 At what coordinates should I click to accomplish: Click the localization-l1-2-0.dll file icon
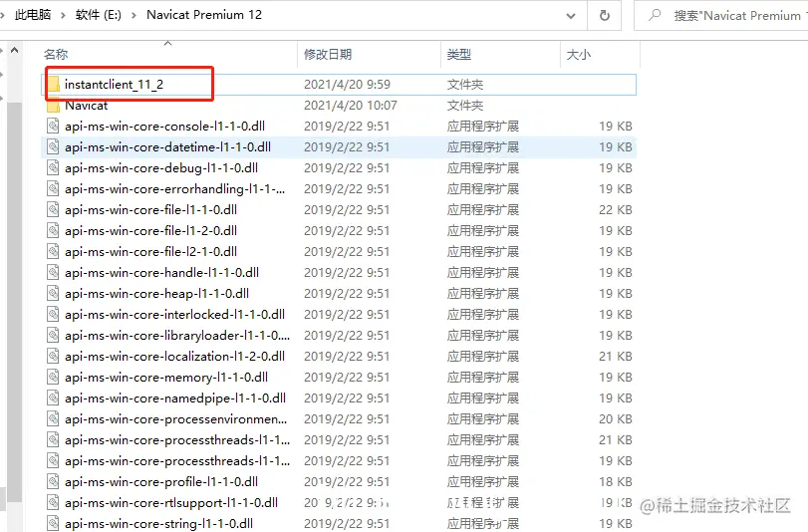(53, 357)
